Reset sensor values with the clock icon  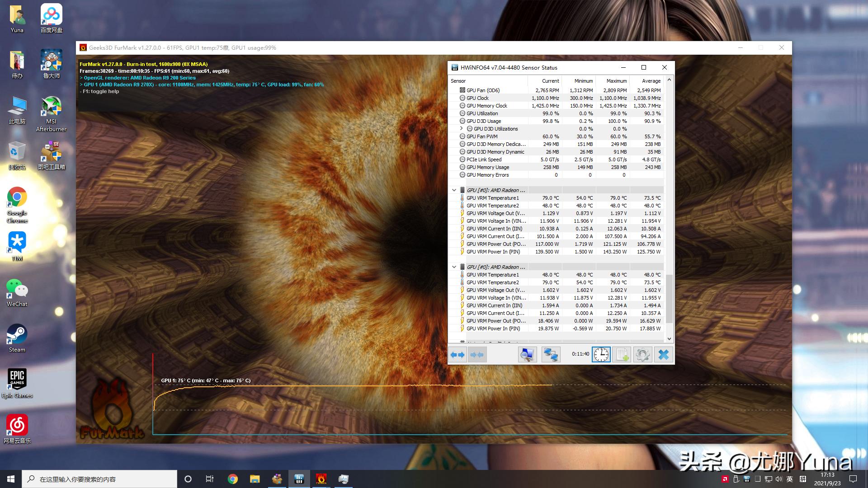coord(601,355)
